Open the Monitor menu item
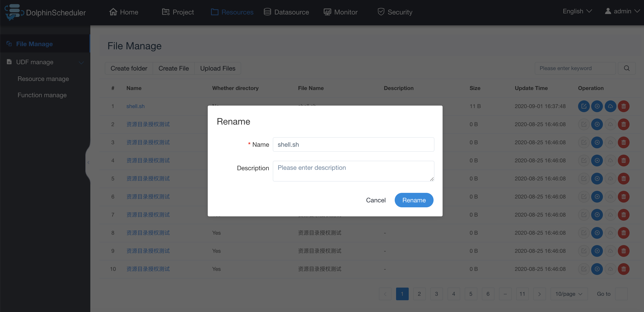Screen dimensions: 644x312 point(341,12)
